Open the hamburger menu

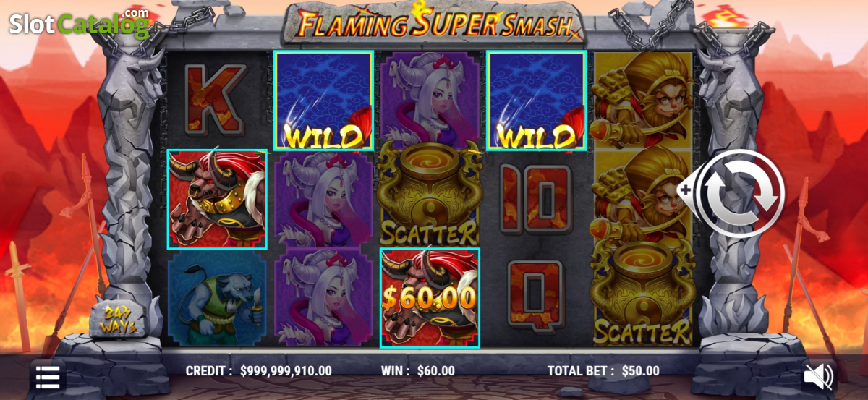(x=48, y=378)
